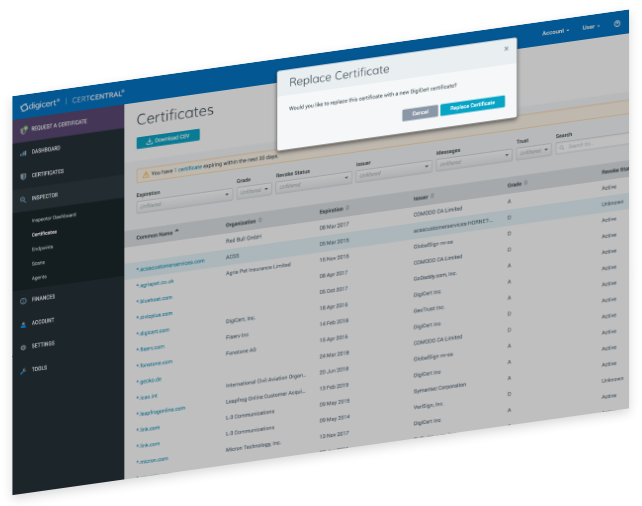Open the Expiration filter dropdown
The width and height of the screenshot is (642, 506).
tap(184, 200)
